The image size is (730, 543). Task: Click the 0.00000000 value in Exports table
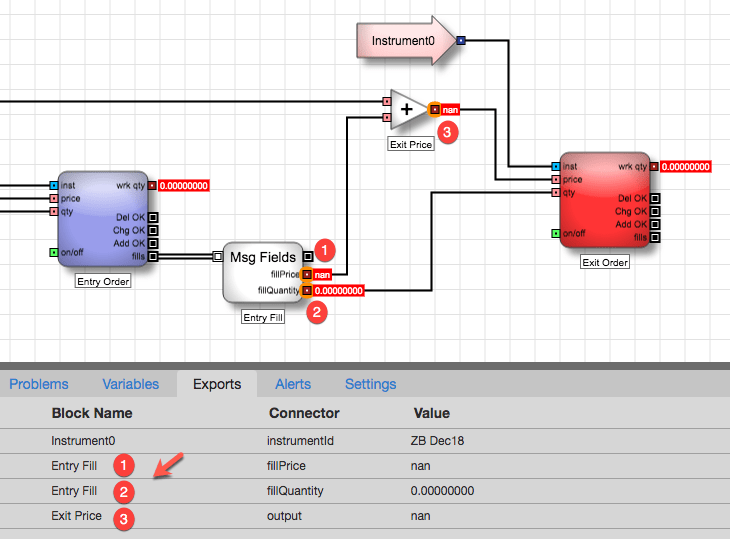pyautogui.click(x=442, y=491)
